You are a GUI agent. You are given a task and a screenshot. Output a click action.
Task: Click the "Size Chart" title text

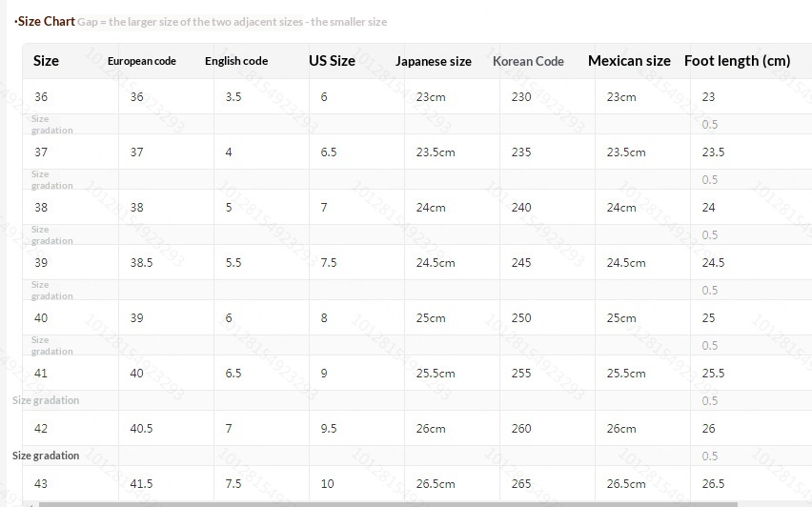click(46, 21)
